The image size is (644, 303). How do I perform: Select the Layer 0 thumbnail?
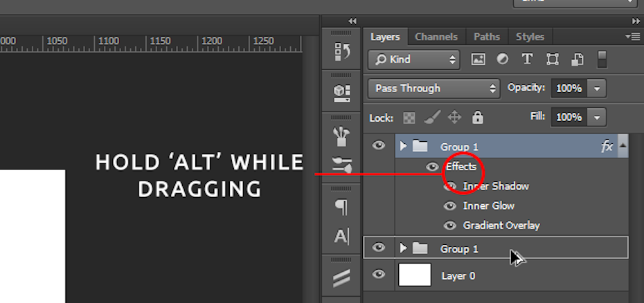point(414,275)
